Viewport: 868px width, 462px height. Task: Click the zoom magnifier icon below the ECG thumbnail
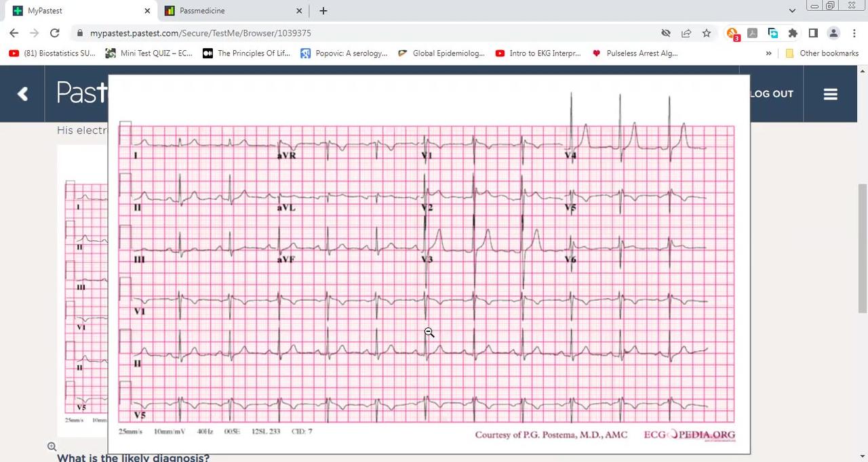52,446
